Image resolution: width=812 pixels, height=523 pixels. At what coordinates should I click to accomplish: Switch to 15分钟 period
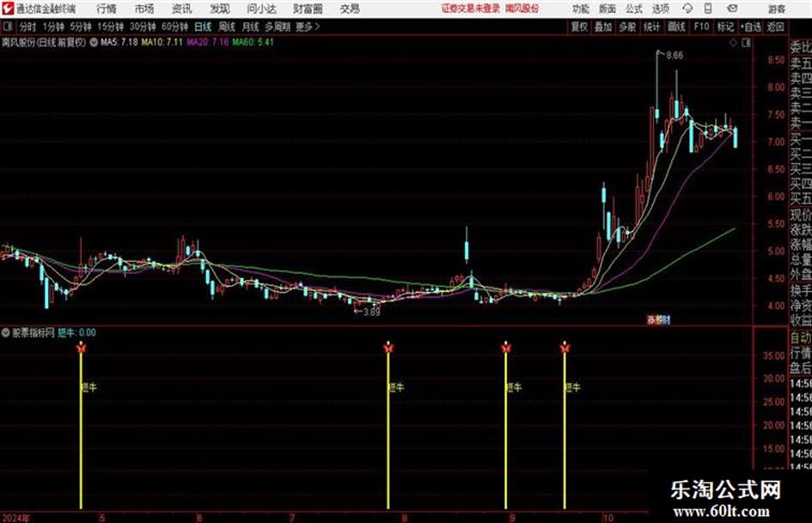(x=110, y=27)
